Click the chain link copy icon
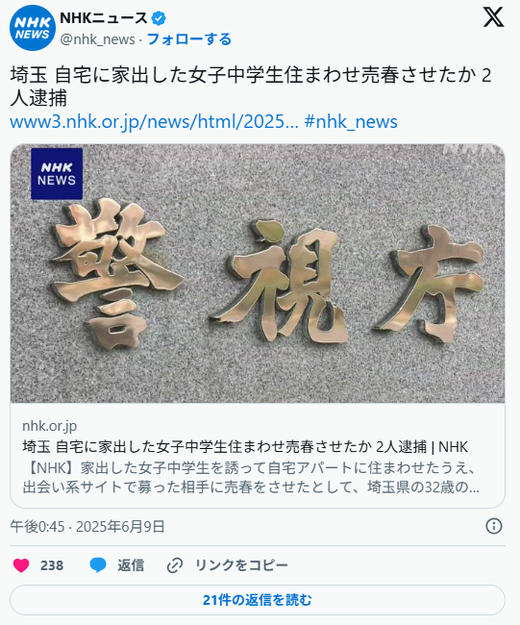The height and width of the screenshot is (625, 520). point(175,565)
